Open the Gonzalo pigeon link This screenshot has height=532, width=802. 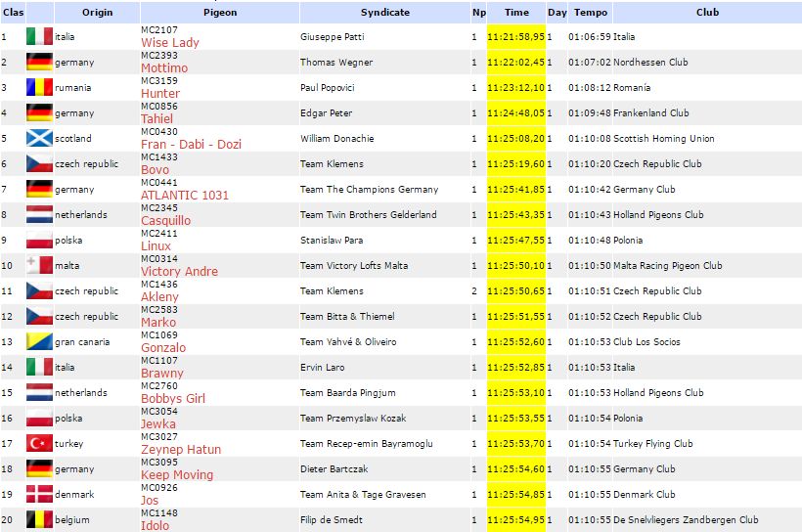coord(163,348)
